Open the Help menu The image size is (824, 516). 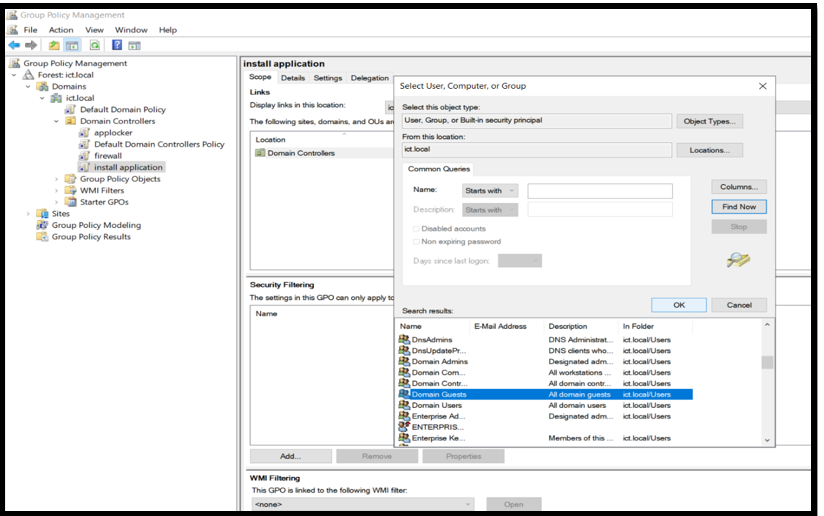[x=168, y=30]
